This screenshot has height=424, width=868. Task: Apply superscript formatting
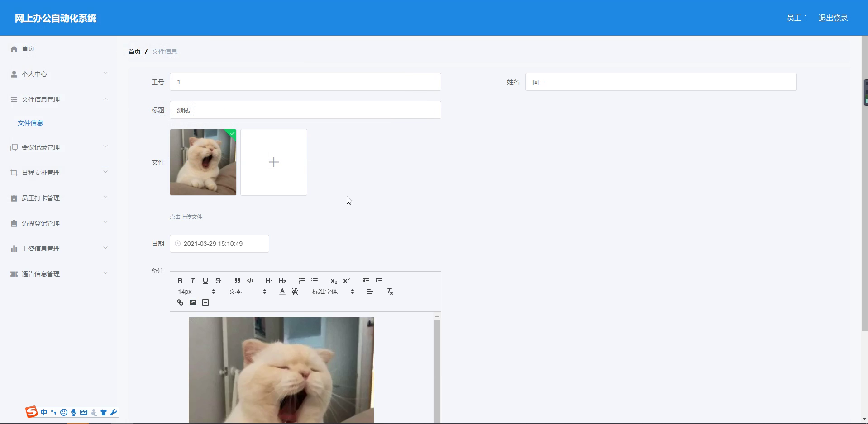coord(346,281)
